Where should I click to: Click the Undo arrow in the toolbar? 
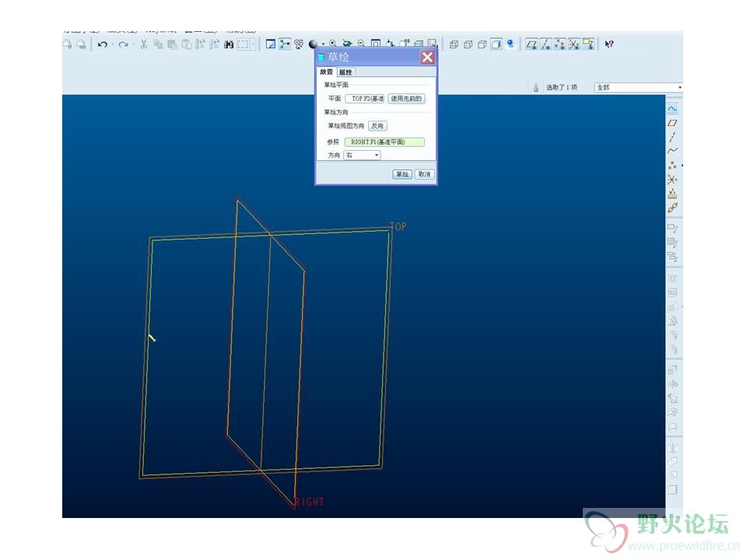102,44
